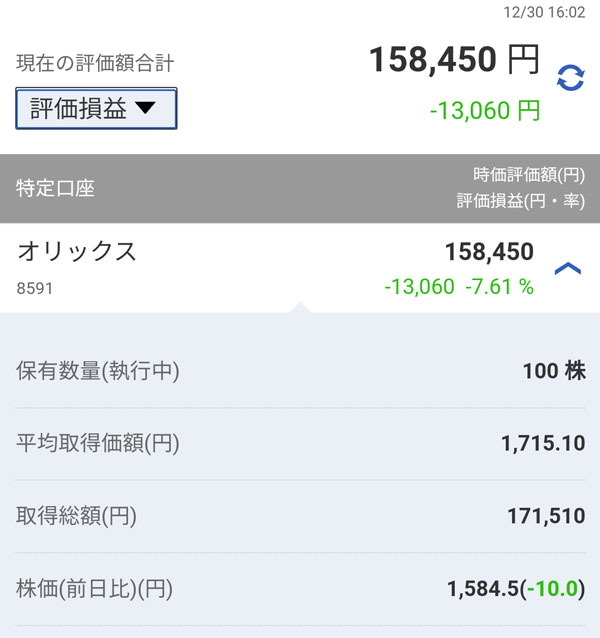600x638 pixels.
Task: Click the average price 1,715.10
Action: (543, 443)
